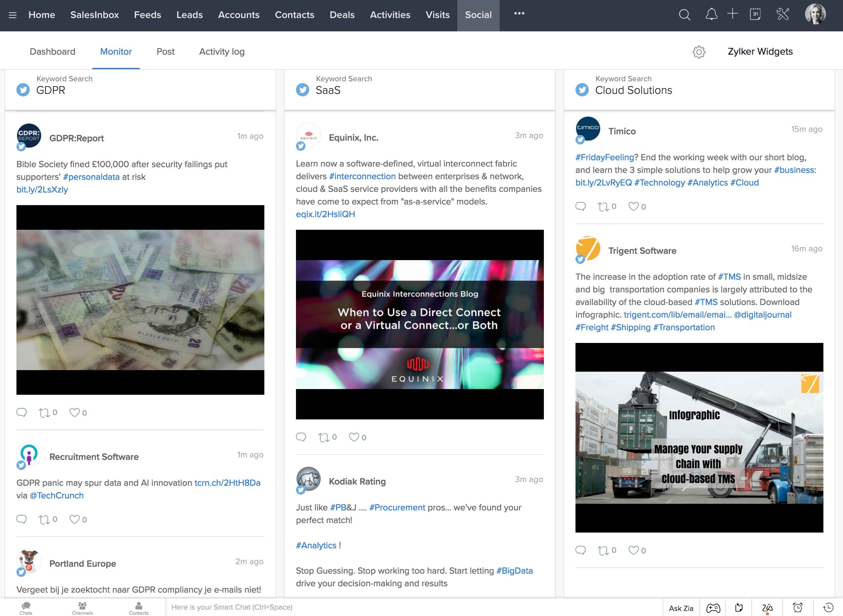The image size is (843, 616).
Task: Click the #personaldata hashtag
Action: (91, 177)
